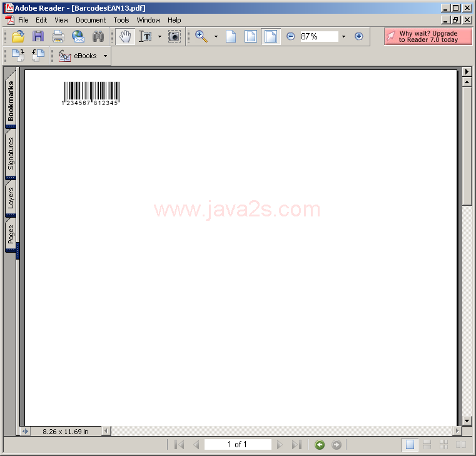Viewport: 476px width, 456px height.
Task: Click the eBooks button
Action: click(78, 56)
